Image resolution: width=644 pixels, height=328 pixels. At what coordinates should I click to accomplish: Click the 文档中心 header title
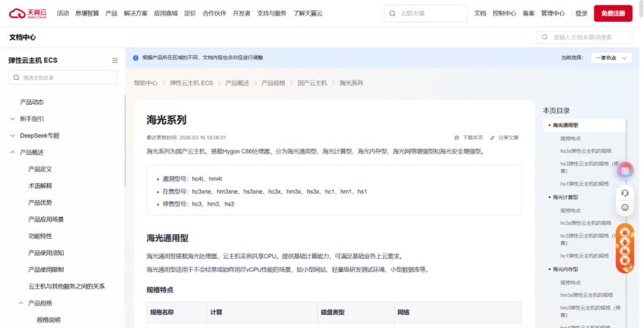(x=23, y=37)
